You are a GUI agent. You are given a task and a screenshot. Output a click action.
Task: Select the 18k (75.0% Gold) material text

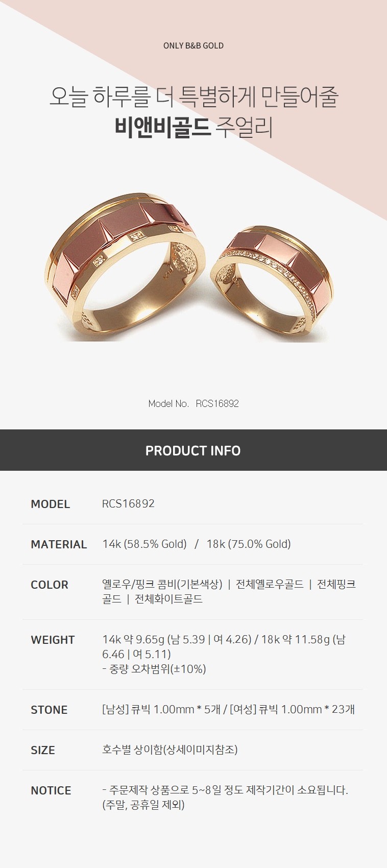pos(249,544)
